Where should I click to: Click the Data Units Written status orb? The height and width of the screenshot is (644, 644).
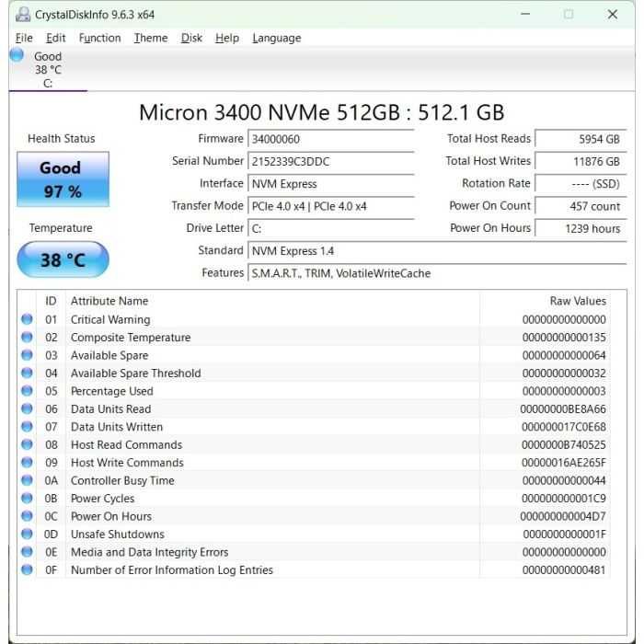point(27,427)
